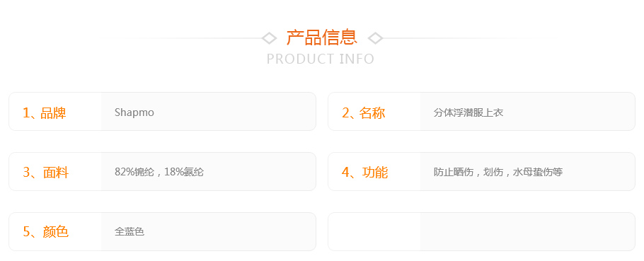Click empty area right of Shapmo in 品牌 row

[234, 112]
